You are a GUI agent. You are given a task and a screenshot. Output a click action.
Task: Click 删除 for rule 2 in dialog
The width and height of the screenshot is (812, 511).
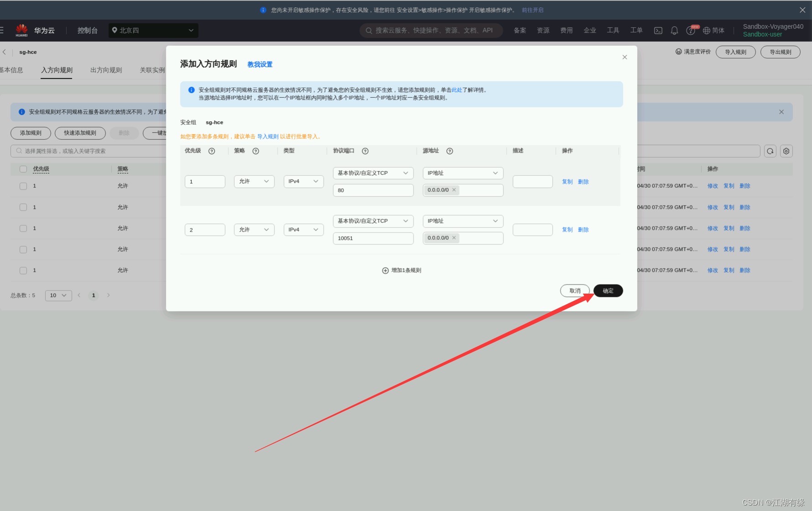(583, 230)
